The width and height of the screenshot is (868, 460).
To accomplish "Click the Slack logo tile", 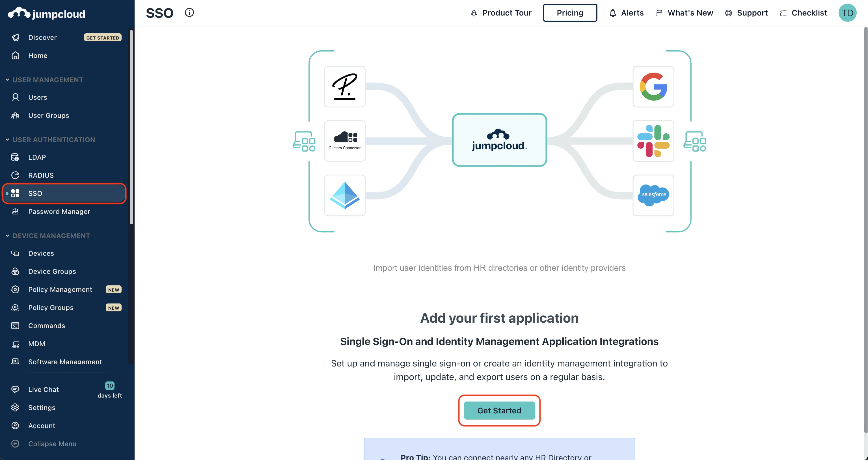I will tap(653, 141).
